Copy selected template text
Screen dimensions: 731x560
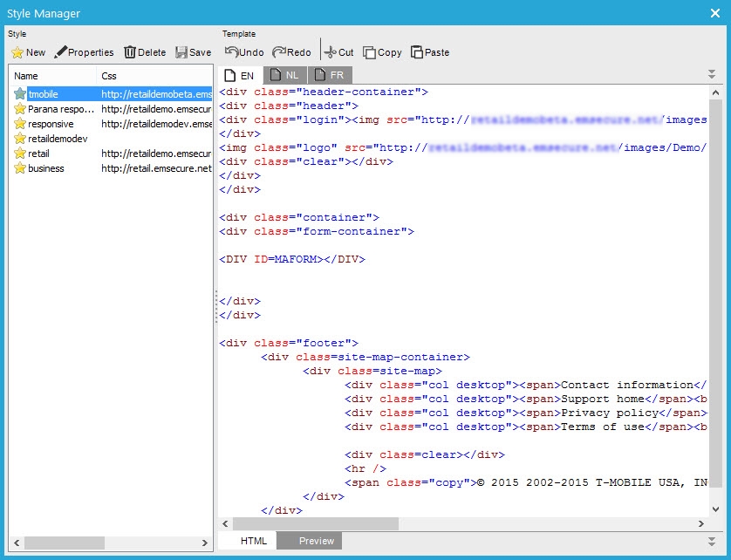point(382,52)
